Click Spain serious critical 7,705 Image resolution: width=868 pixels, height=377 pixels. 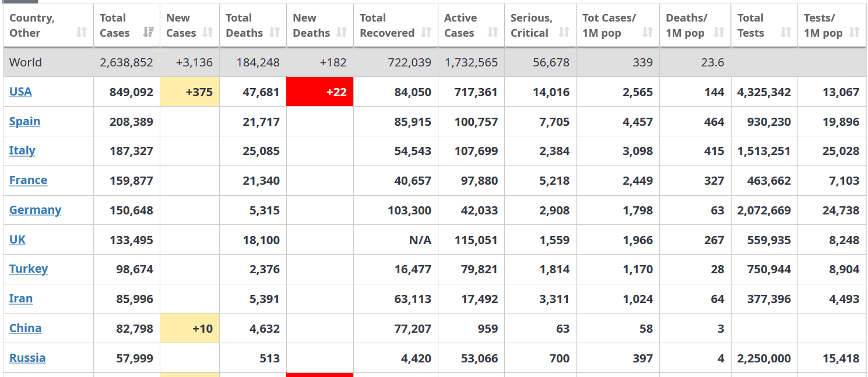[x=554, y=122]
